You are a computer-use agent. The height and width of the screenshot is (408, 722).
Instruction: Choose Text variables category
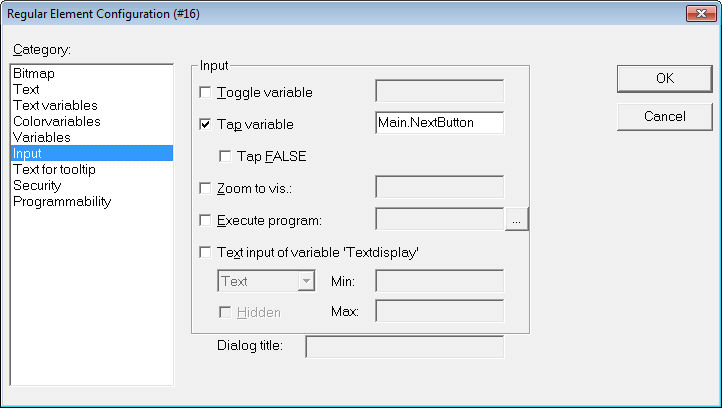pos(92,105)
